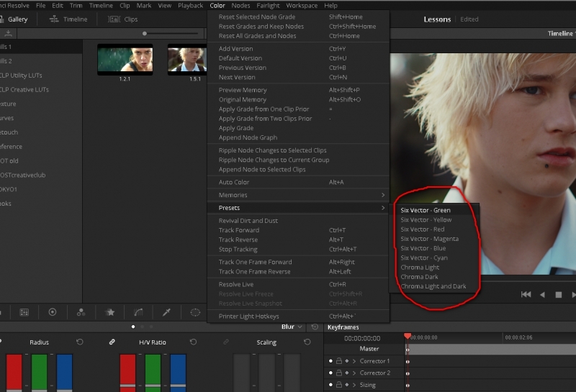Toggle the Corrector 1 enable dot
This screenshot has width=576, height=392.
pyautogui.click(x=331, y=361)
